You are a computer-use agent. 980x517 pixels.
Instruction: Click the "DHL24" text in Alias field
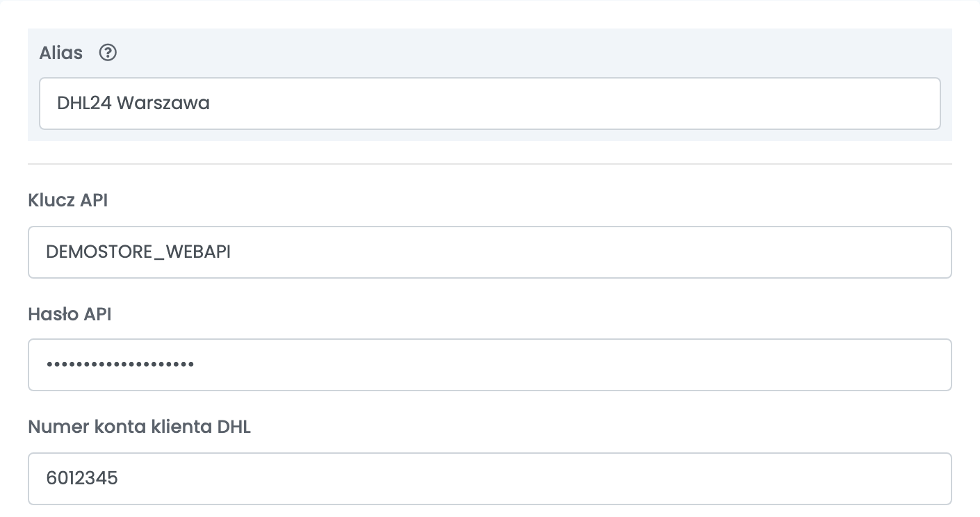[84, 104]
